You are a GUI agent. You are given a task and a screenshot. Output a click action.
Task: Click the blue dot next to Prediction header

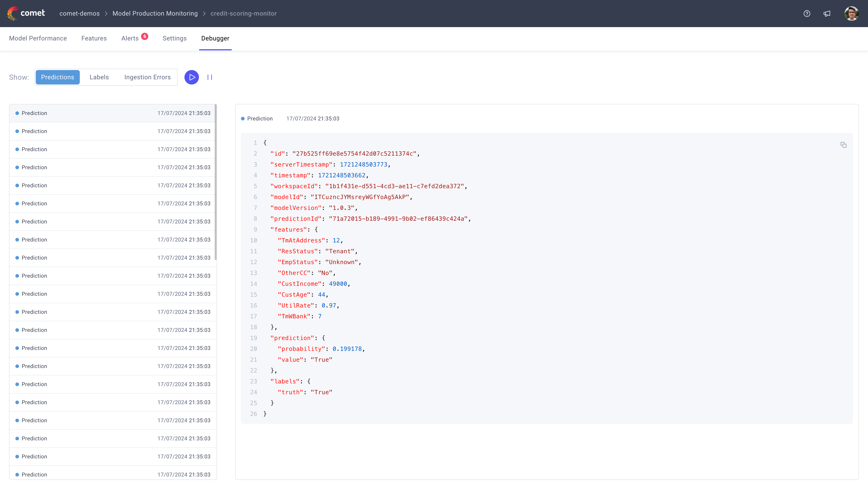tap(243, 119)
